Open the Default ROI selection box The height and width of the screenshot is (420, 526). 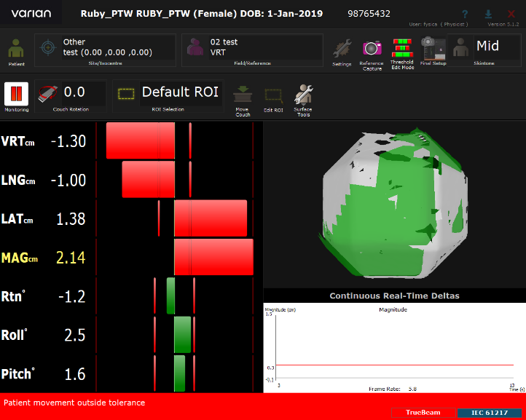(181, 92)
